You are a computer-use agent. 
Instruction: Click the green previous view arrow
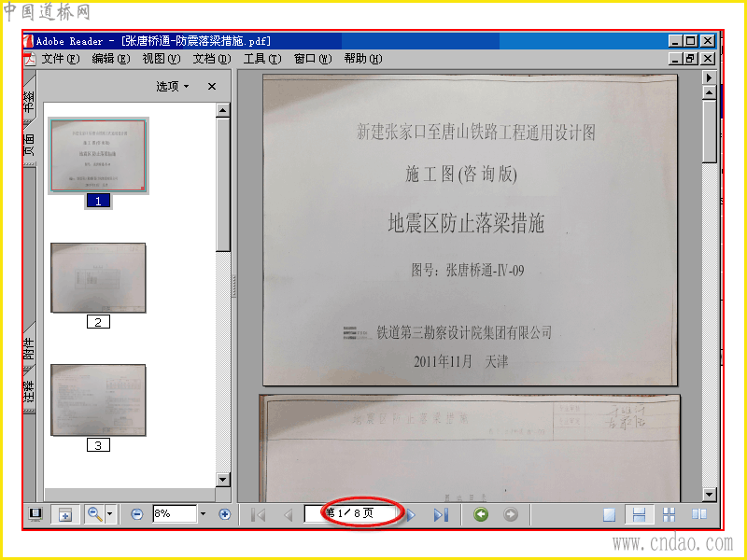click(x=481, y=514)
